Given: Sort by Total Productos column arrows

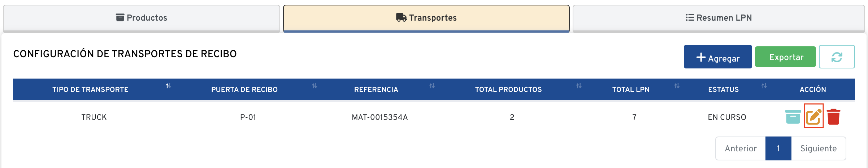Looking at the screenshot, I should tap(579, 86).
